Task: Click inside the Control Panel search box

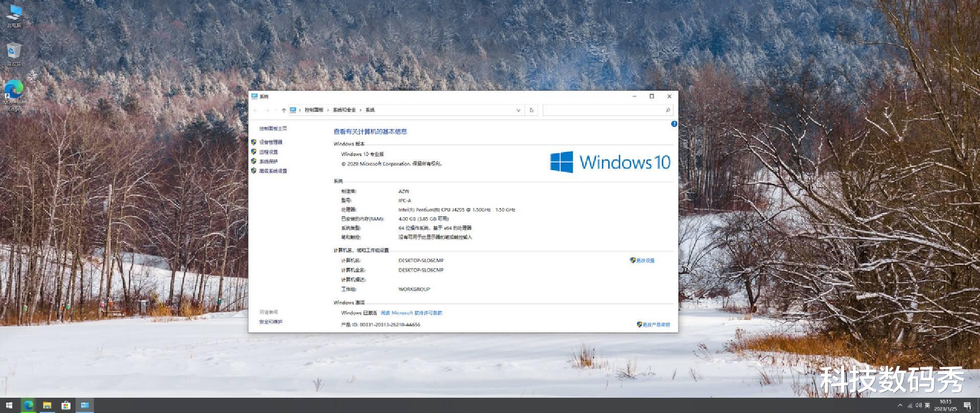Action: point(607,110)
